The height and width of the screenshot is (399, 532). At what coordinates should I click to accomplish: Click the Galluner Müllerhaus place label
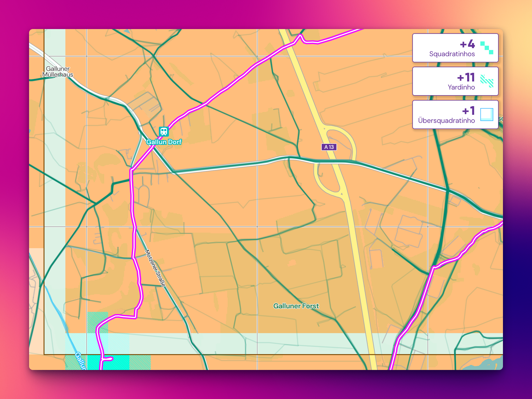tap(58, 72)
